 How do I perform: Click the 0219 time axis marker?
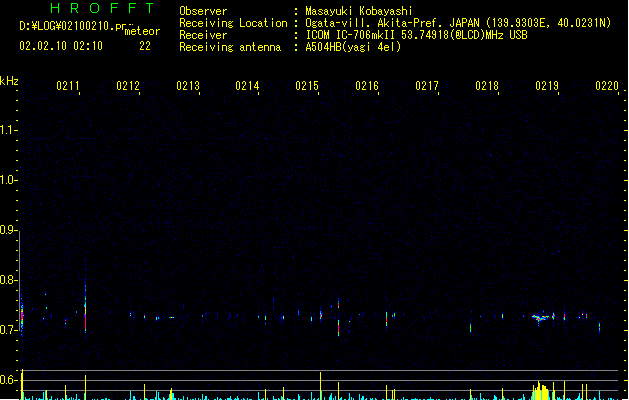point(547,86)
